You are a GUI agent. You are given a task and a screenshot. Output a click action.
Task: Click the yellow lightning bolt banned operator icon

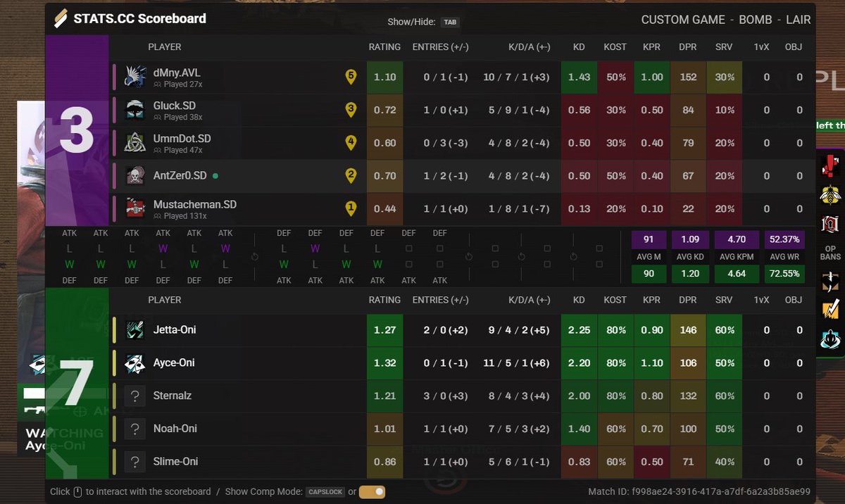pos(831,310)
